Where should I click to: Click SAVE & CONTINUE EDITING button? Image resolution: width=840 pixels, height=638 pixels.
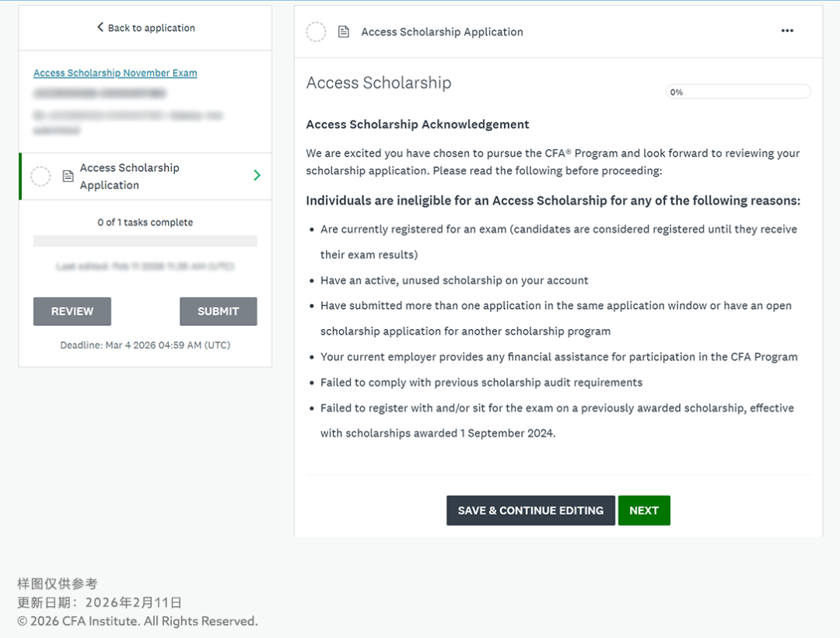point(530,510)
